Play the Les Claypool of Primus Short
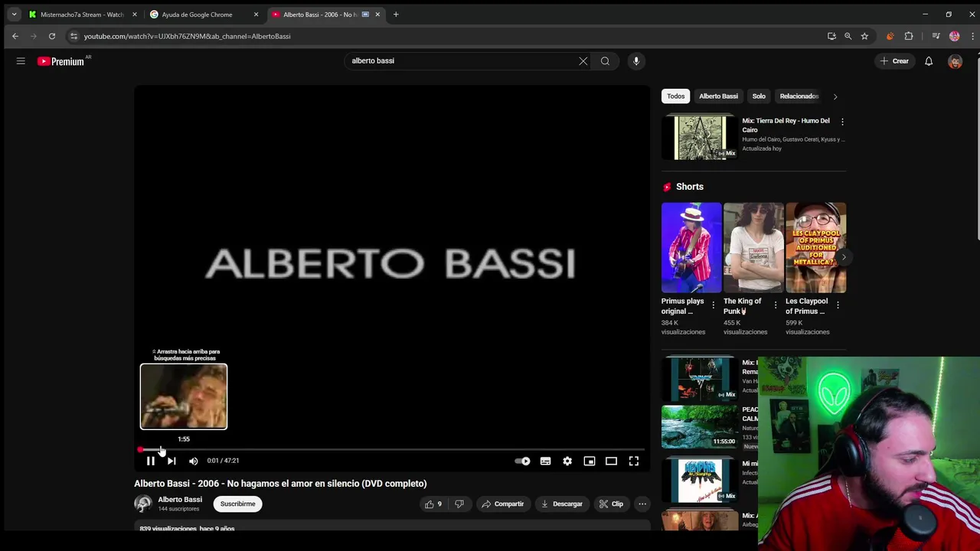This screenshot has width=980, height=551. (815, 247)
